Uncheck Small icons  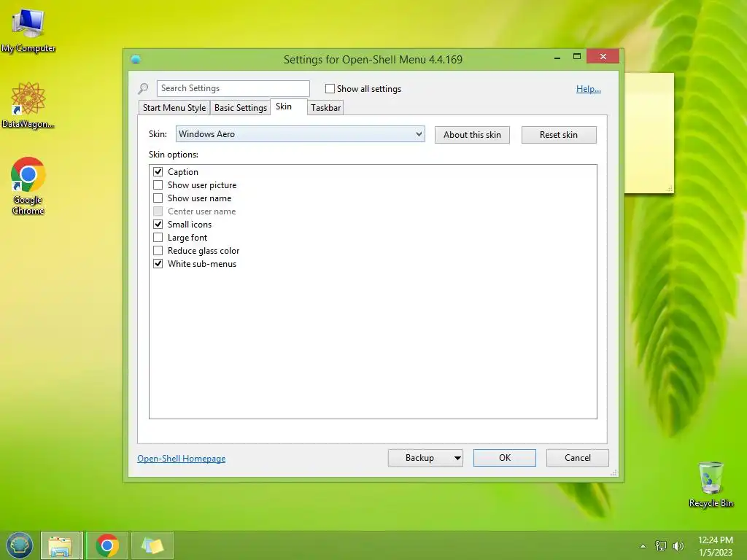click(158, 225)
